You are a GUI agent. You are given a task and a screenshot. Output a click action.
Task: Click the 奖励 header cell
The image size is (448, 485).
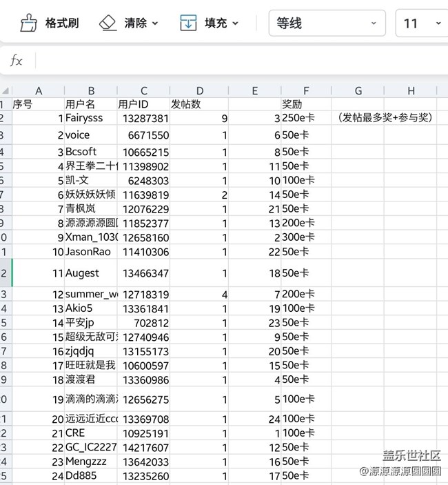pos(306,104)
